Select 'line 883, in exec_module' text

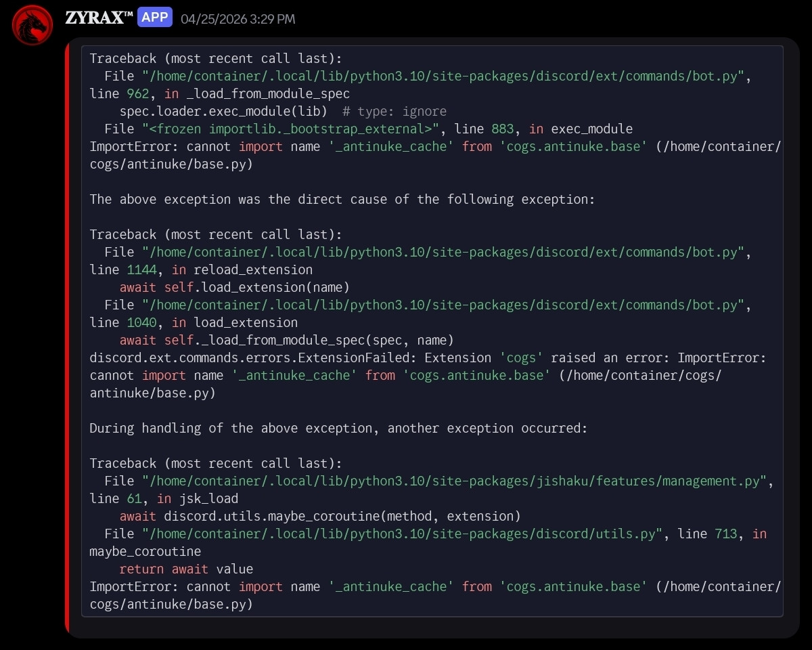[544, 129]
